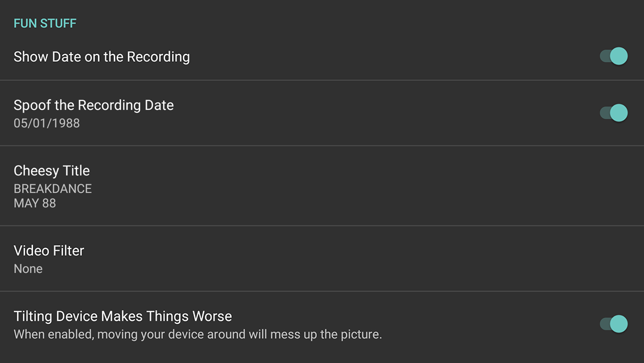Open the 'Tilting Device Makes Things Worse' row

[x=227, y=324]
